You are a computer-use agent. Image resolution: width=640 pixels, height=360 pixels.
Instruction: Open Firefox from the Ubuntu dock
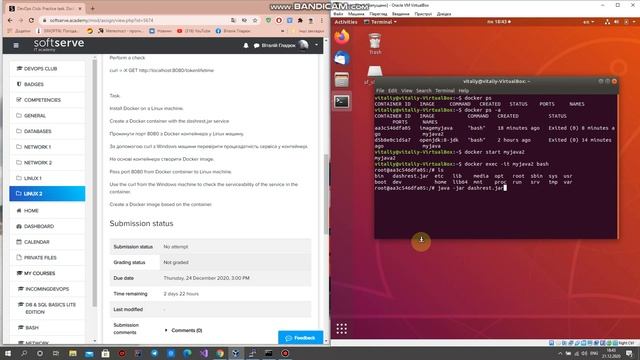342,37
